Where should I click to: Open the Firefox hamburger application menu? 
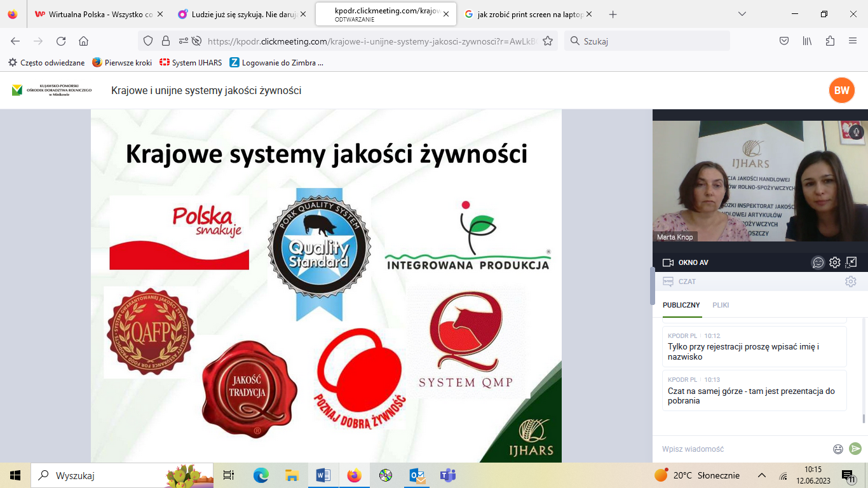853,41
